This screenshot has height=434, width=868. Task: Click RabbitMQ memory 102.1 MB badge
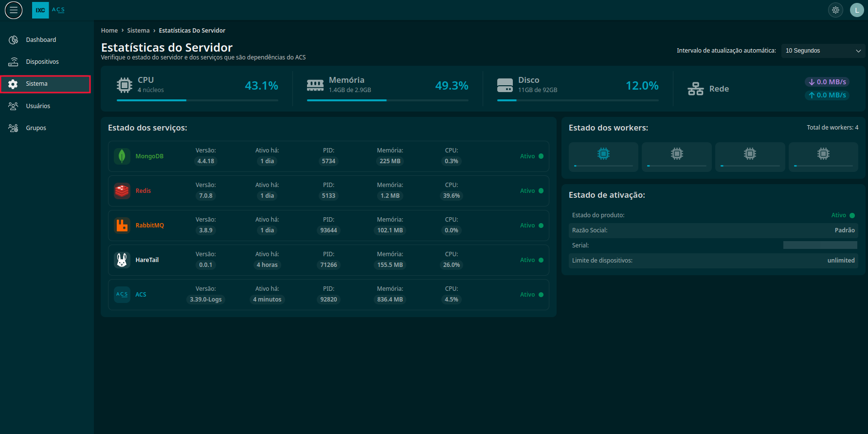(x=390, y=230)
